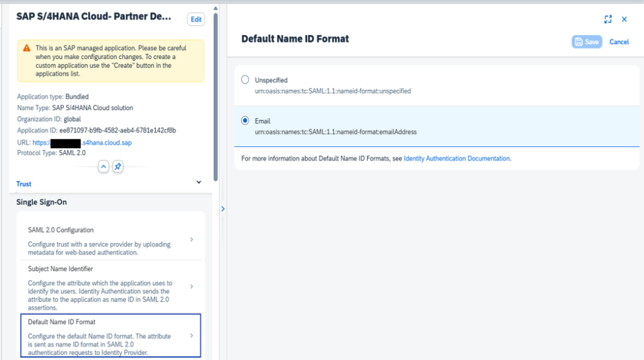
Task: Enter full screen mode for the detail panel
Action: [608, 19]
